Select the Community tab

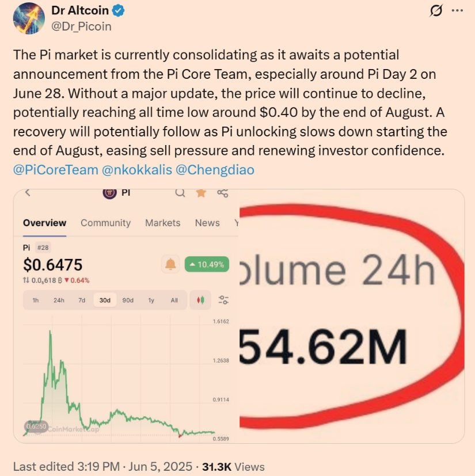(x=106, y=223)
